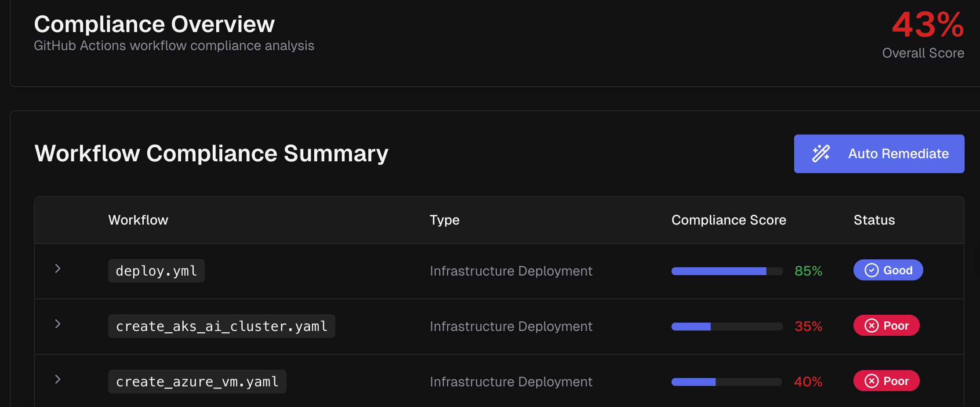980x407 pixels.
Task: Click the X icon for create_aks_ai_cluster.yaml status
Action: 871,326
